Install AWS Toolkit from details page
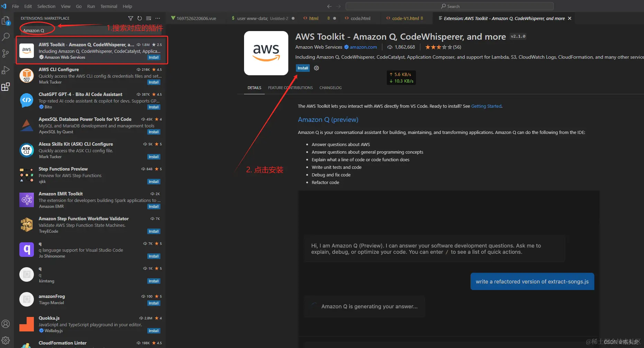The image size is (644, 348). pos(303,68)
